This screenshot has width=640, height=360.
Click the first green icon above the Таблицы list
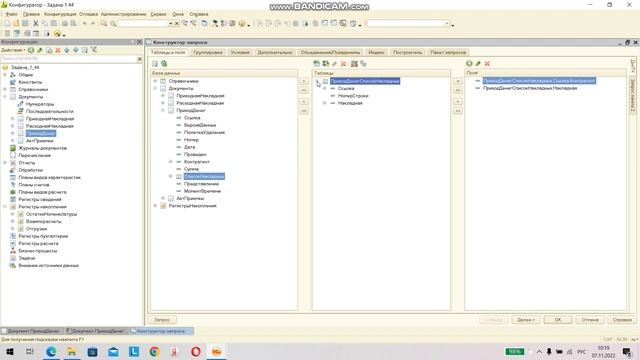316,64
